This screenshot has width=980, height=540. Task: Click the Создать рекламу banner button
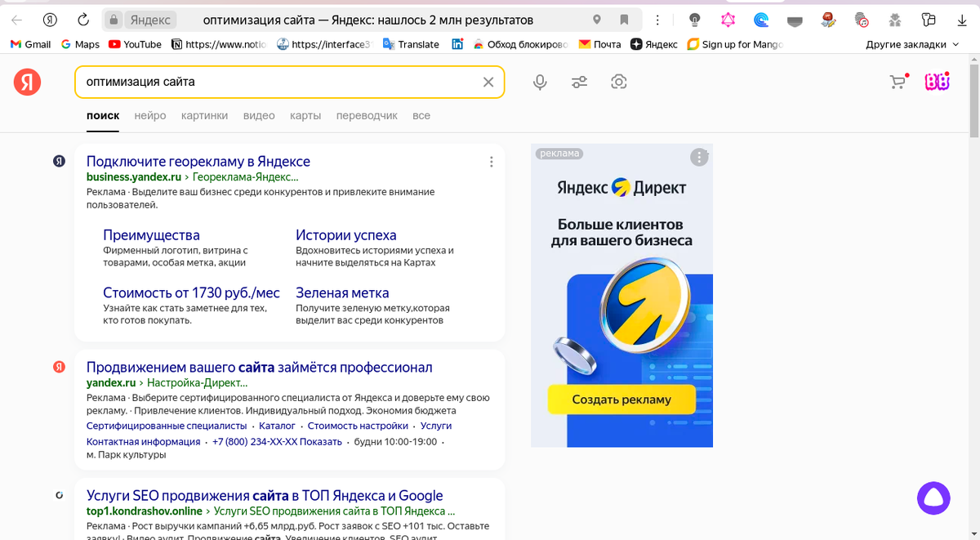[621, 399]
